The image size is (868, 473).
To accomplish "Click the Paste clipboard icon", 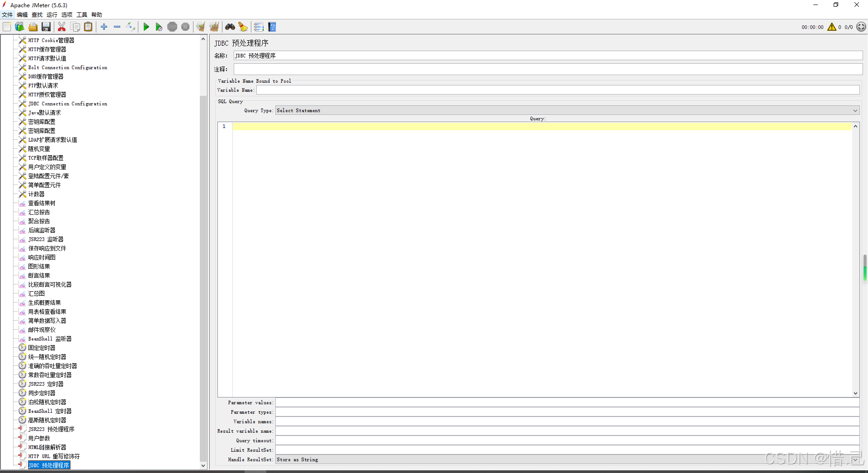I will tap(88, 27).
